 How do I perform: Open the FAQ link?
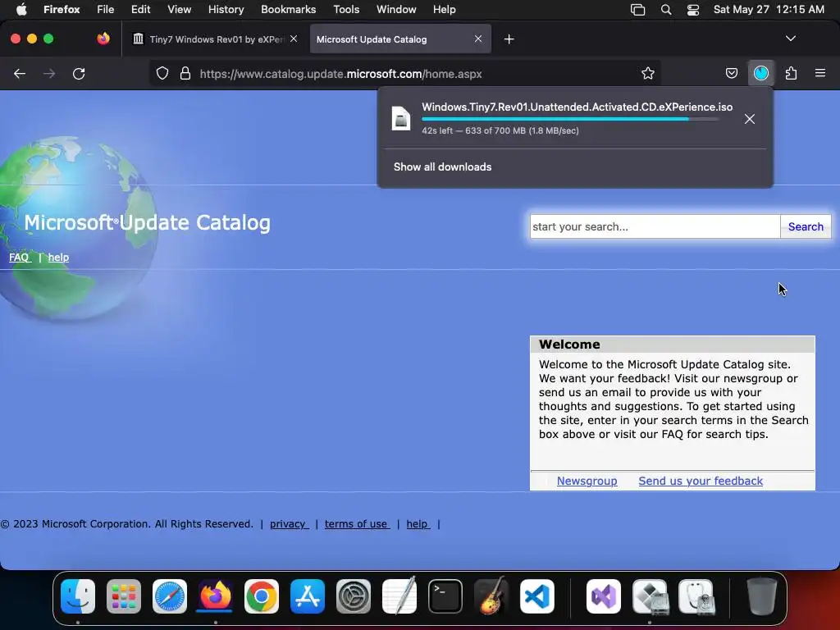20,257
